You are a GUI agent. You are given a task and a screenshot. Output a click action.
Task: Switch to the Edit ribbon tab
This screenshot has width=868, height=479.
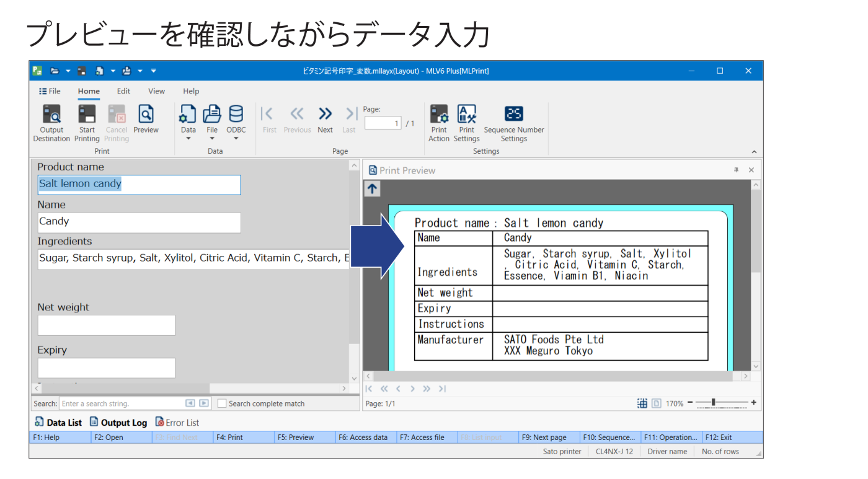(x=123, y=91)
